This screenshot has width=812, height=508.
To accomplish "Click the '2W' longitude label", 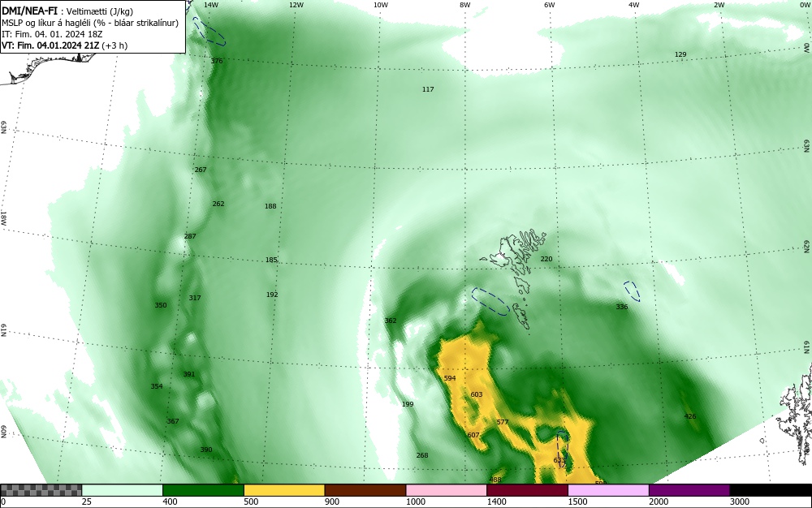I will pyautogui.click(x=719, y=5).
